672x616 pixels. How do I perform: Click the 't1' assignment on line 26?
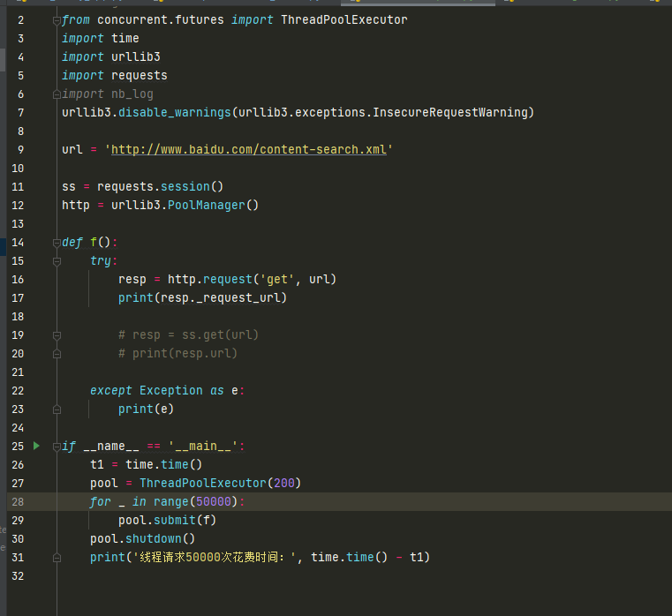[97, 465]
